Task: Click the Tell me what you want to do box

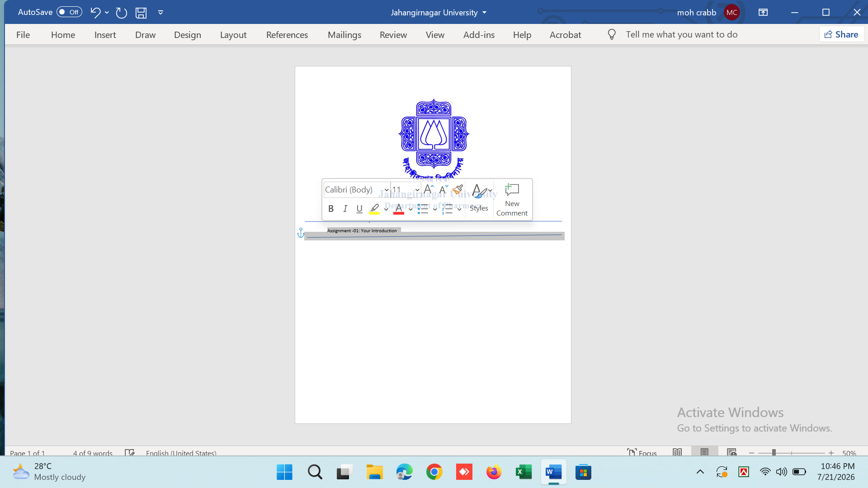Action: pyautogui.click(x=681, y=35)
